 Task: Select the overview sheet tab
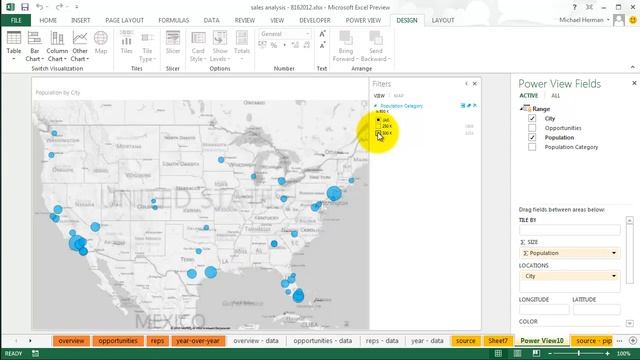point(71,340)
